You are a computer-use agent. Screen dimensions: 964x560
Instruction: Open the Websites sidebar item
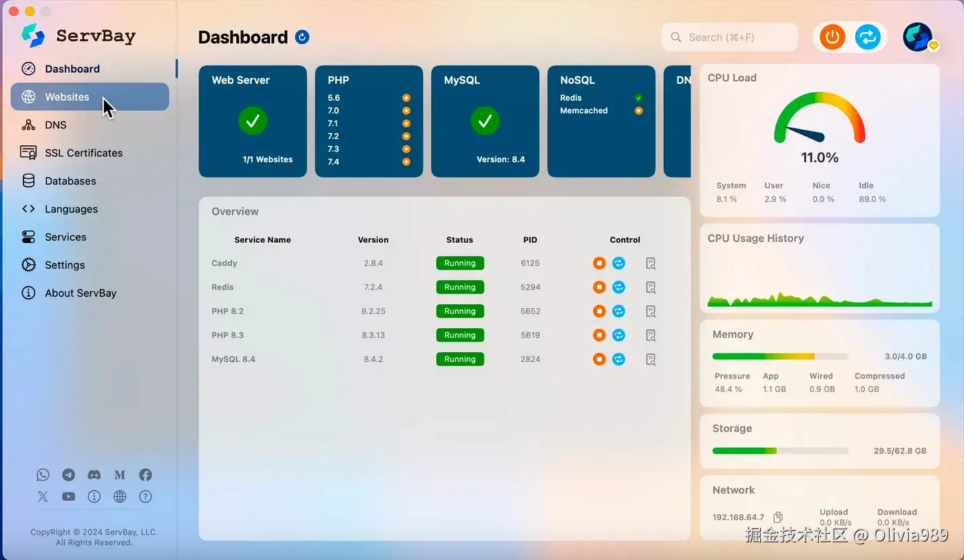click(90, 97)
